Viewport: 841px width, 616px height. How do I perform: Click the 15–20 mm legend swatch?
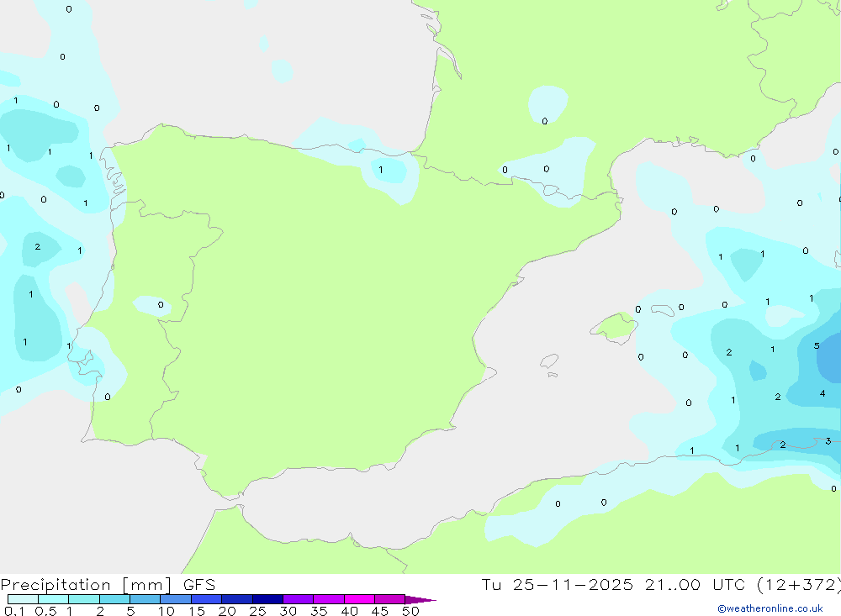(207, 599)
